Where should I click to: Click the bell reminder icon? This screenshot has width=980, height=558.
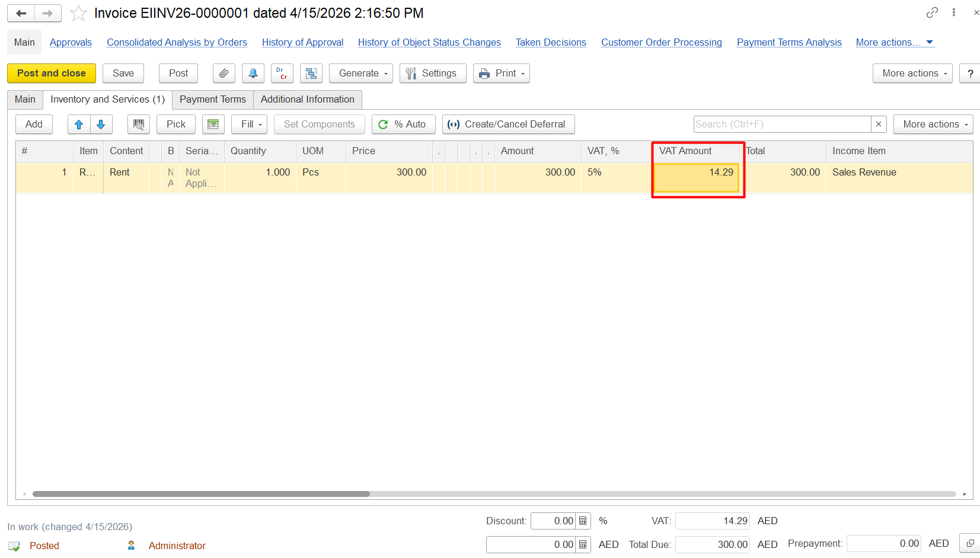pyautogui.click(x=253, y=74)
